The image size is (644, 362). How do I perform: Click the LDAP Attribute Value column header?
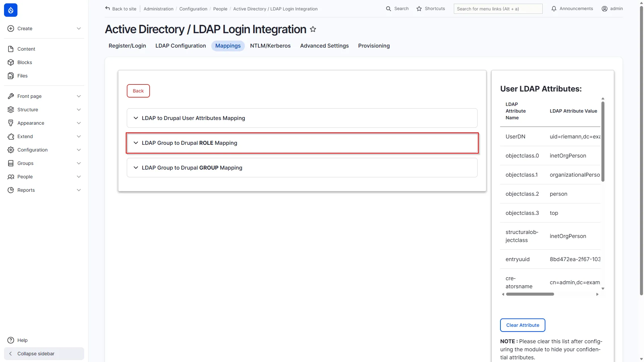coord(573,111)
